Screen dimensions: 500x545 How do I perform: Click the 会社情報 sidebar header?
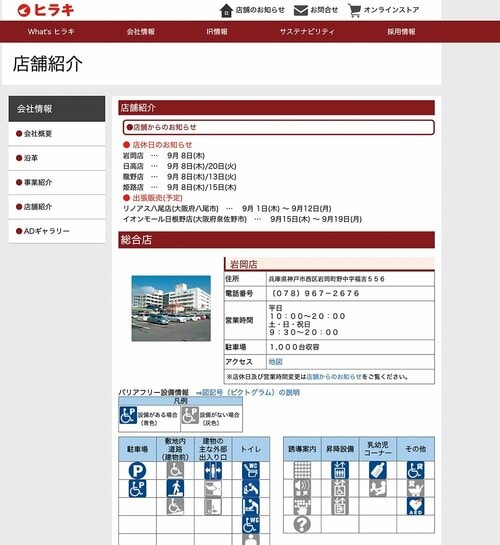57,109
